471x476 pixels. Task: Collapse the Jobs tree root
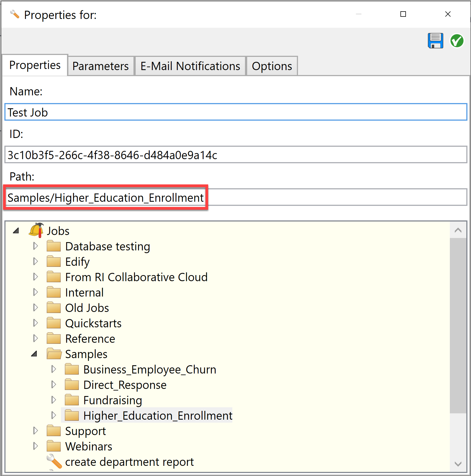pos(16,230)
